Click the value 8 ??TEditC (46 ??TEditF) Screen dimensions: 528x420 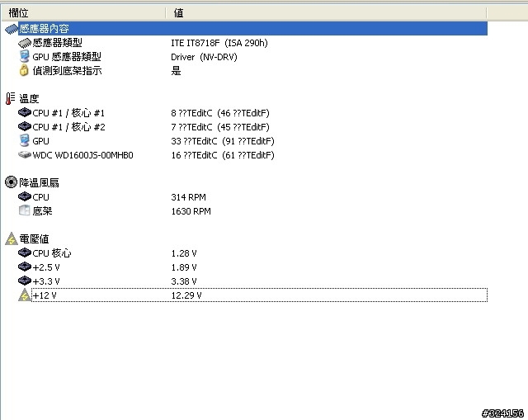[220, 113]
